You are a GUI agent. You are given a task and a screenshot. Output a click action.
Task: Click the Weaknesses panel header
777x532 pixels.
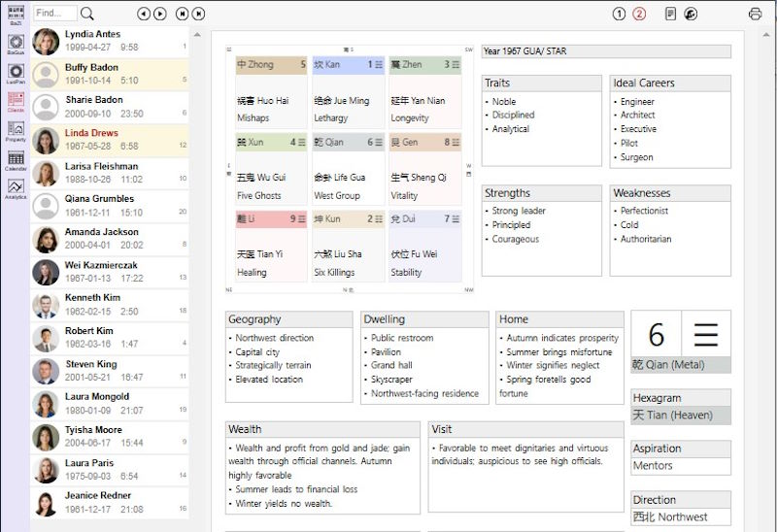click(x=670, y=193)
